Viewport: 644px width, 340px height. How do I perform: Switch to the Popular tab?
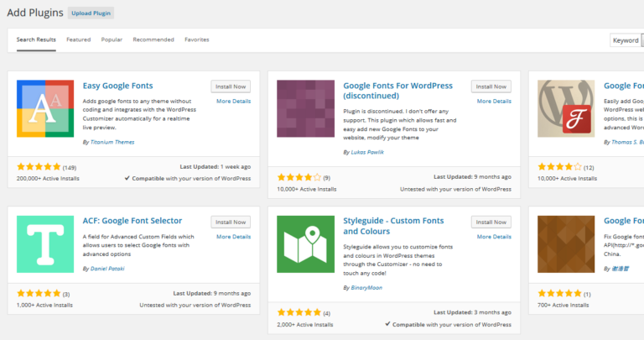coord(112,39)
